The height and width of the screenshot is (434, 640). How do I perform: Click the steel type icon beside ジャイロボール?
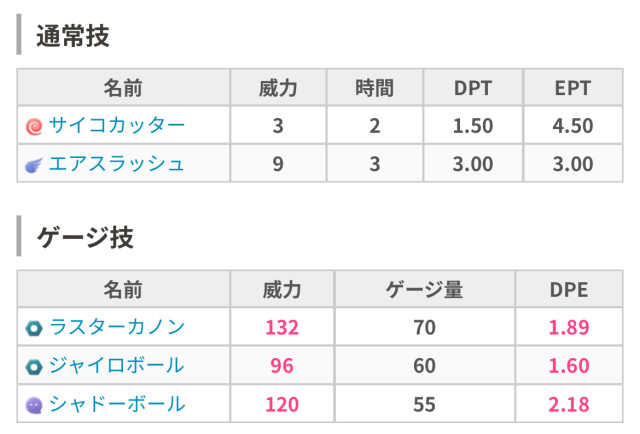(x=35, y=367)
